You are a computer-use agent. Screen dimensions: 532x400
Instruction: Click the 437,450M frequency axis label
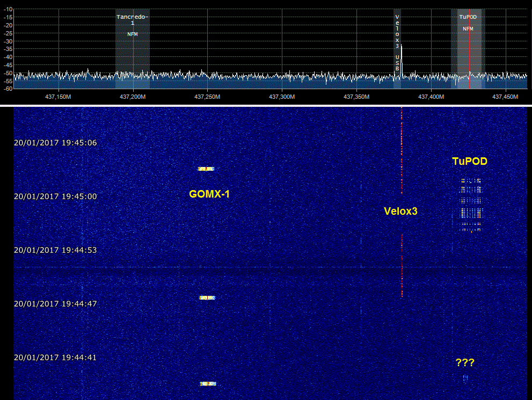click(x=505, y=97)
